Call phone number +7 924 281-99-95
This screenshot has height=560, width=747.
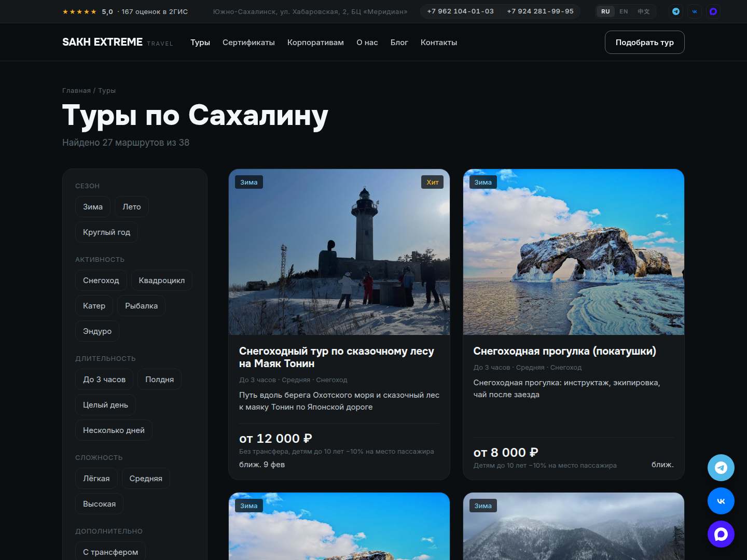click(540, 11)
